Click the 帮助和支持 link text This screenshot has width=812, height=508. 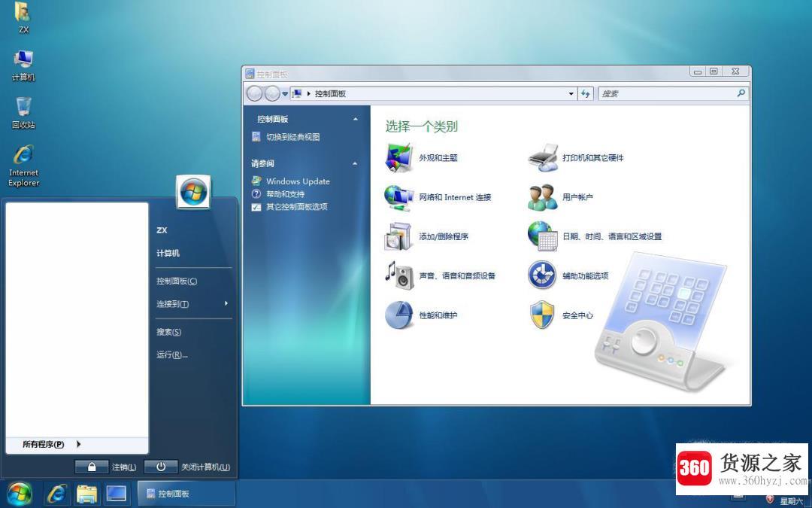point(286,194)
